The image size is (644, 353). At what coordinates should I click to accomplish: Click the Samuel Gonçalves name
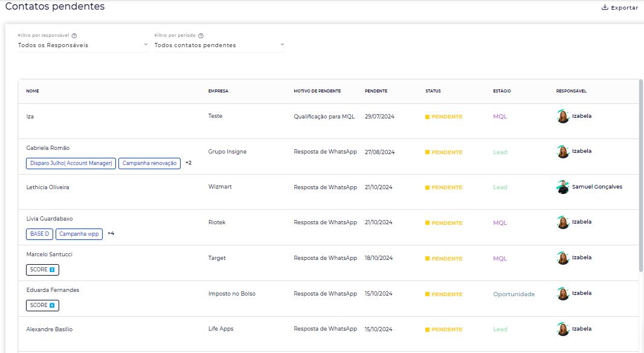tap(597, 187)
